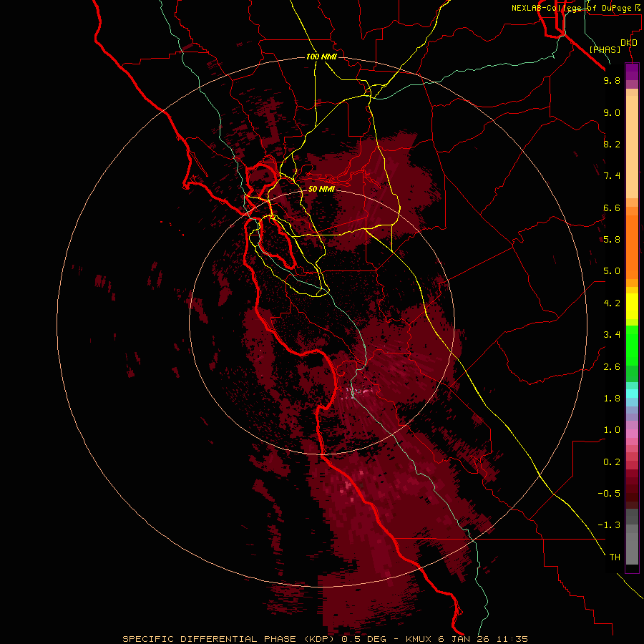The height and width of the screenshot is (644, 644).
Task: Click the 'TH' threshold label on scale
Action: [x=615, y=557]
